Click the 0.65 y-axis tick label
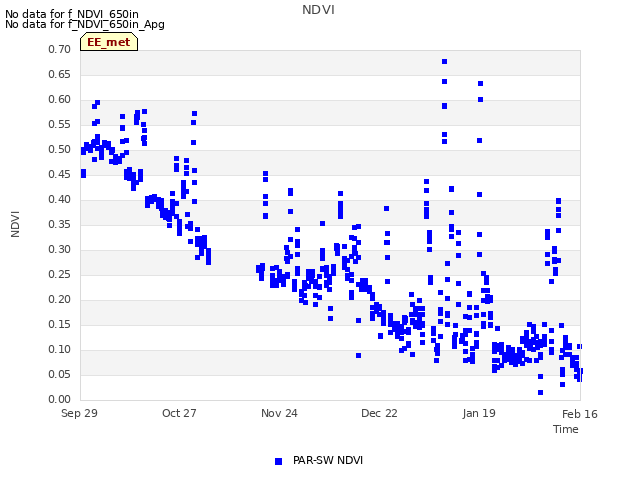The width and height of the screenshot is (640, 480). 59,74
